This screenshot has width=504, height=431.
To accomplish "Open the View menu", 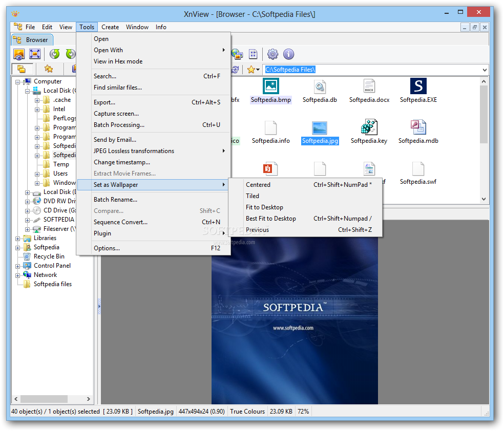I will 66,27.
